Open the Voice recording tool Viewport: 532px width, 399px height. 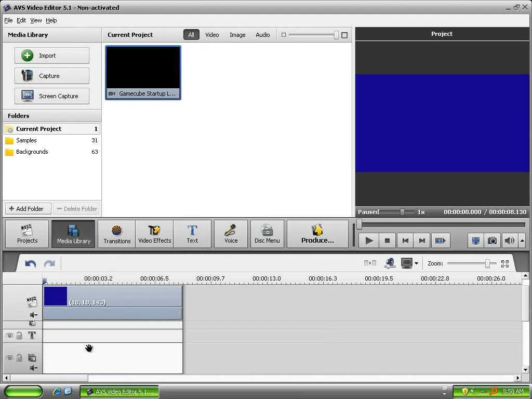(x=231, y=234)
